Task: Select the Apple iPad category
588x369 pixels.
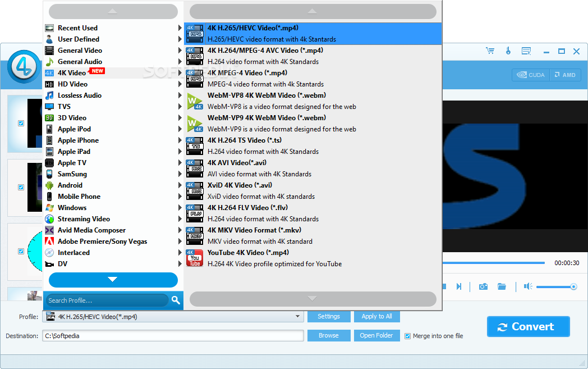Action: tap(113, 152)
